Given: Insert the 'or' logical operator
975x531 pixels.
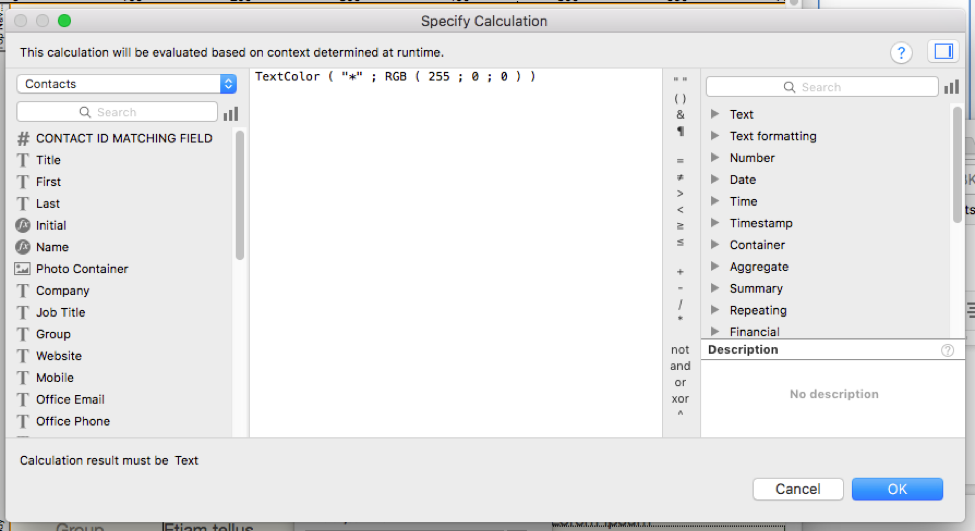Looking at the screenshot, I should (680, 382).
